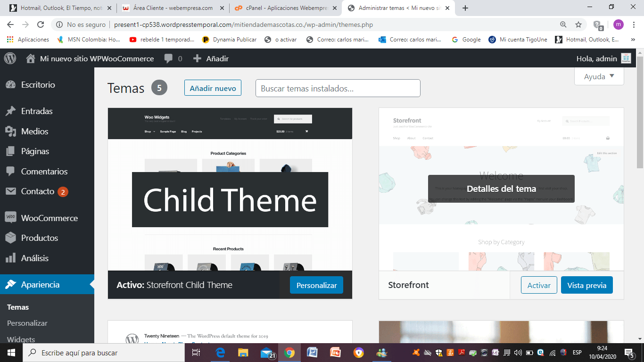Open the Temas submenu item

pos(18,307)
